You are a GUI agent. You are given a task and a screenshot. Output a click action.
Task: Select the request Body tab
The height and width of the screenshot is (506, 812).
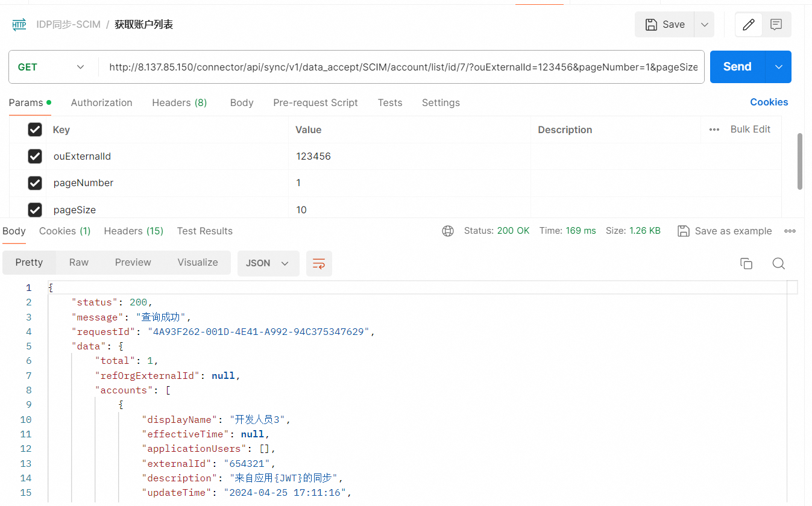coord(242,102)
